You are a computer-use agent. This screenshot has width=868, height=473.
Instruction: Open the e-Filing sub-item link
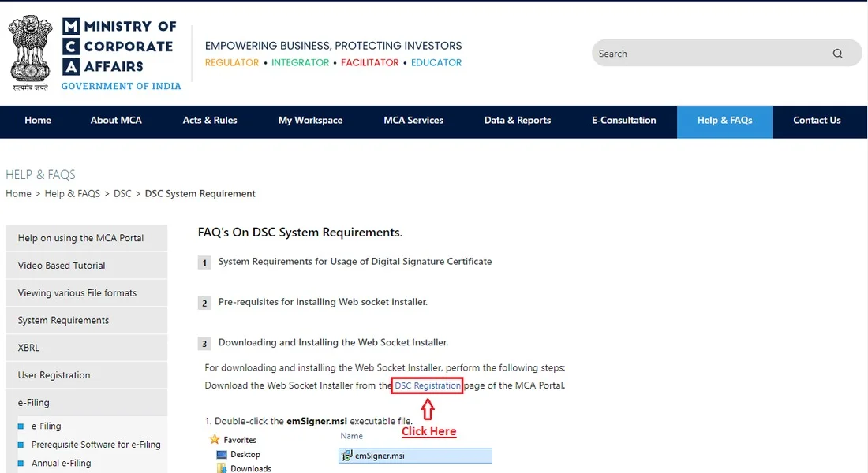click(x=46, y=426)
